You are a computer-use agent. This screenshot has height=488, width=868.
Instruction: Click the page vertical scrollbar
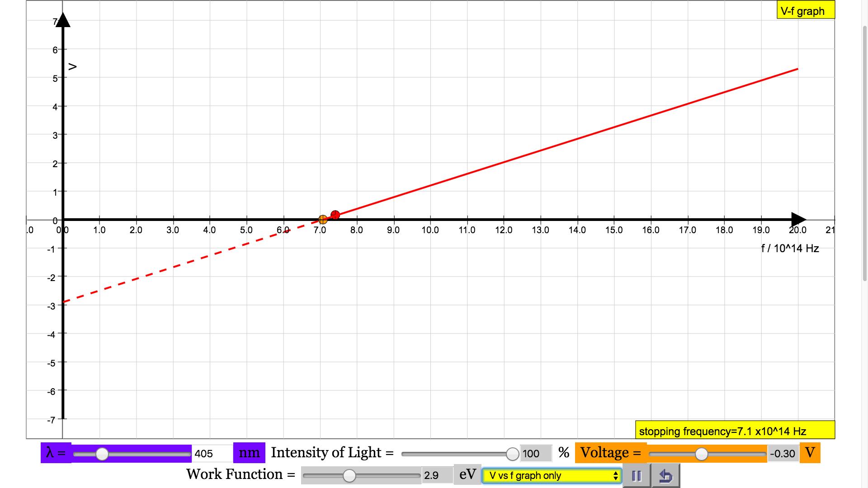point(865,154)
